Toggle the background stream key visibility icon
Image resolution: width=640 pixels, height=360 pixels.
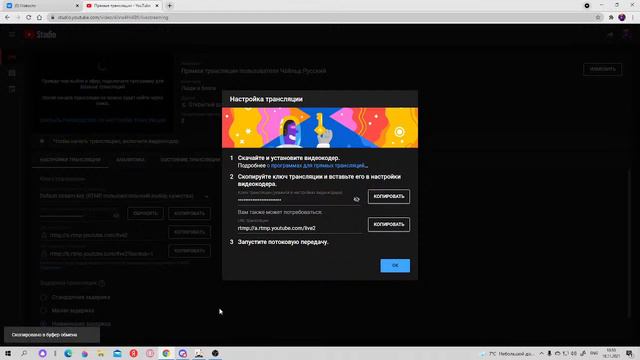[116, 215]
